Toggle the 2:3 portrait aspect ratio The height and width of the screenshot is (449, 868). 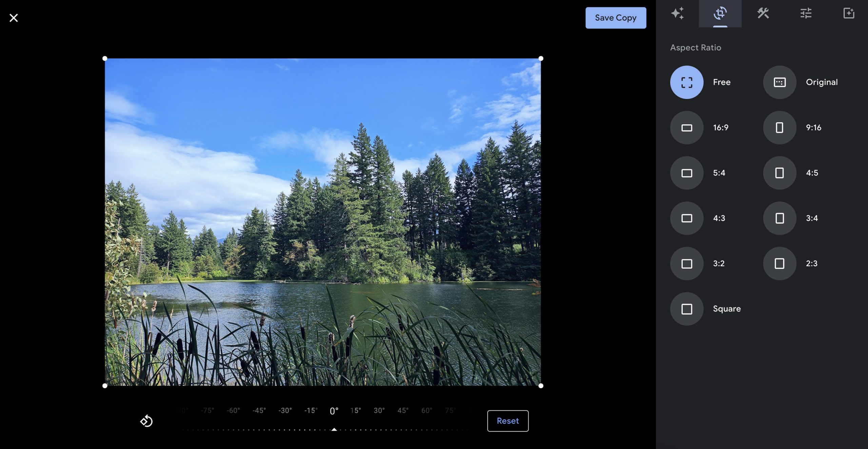(x=780, y=263)
